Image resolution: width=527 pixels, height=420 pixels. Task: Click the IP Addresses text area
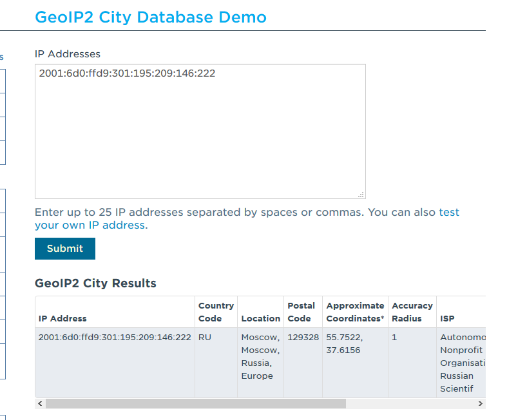coord(200,131)
